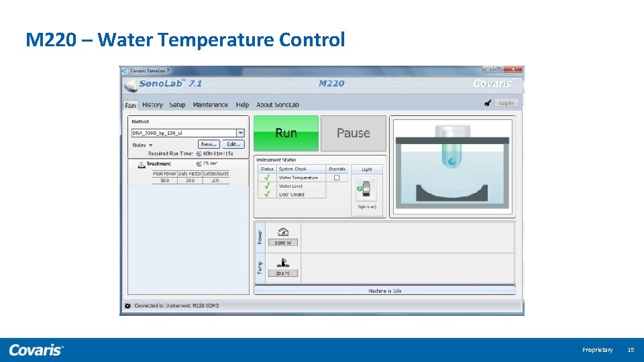The width and height of the screenshot is (644, 362).
Task: Click the Covaris SonoLab title bar icon
Action: tap(125, 70)
